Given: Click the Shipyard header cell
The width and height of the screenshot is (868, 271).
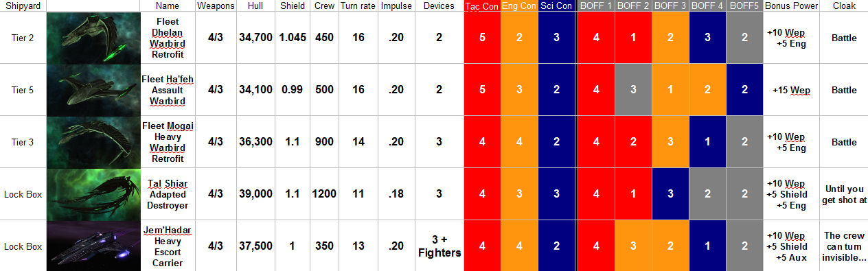Looking at the screenshot, I should click(23, 6).
